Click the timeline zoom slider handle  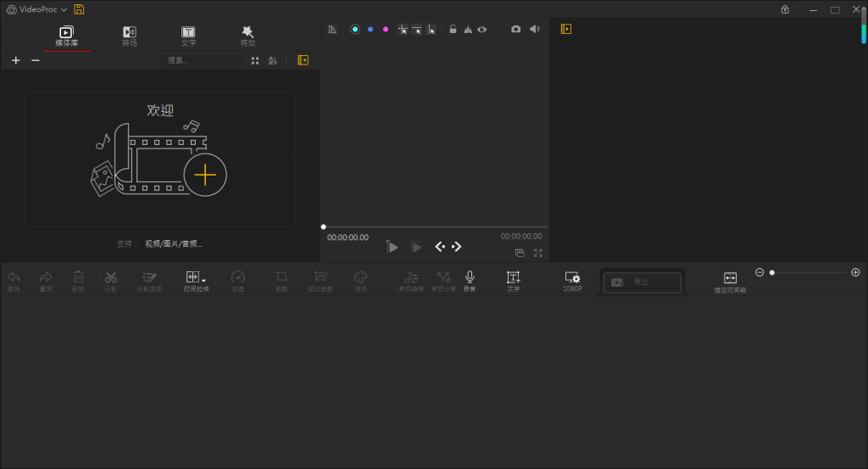pos(772,272)
